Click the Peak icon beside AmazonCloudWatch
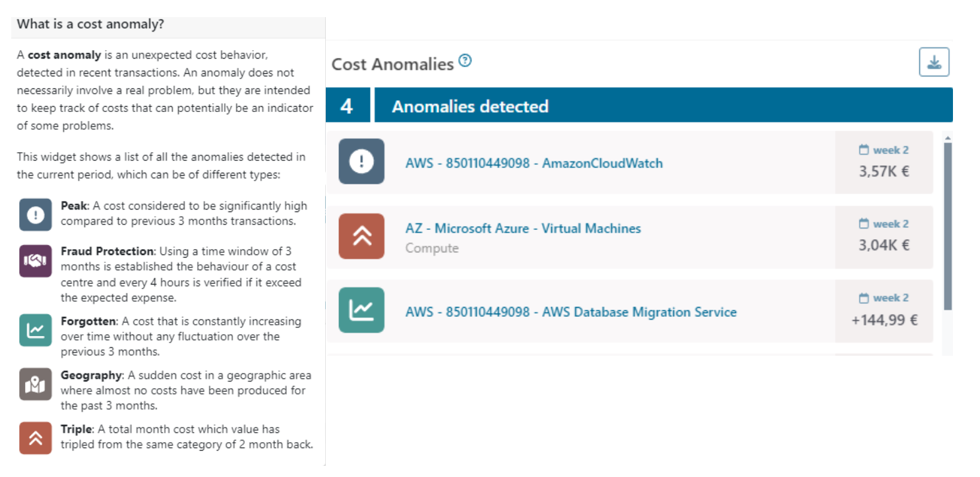 coord(361,161)
